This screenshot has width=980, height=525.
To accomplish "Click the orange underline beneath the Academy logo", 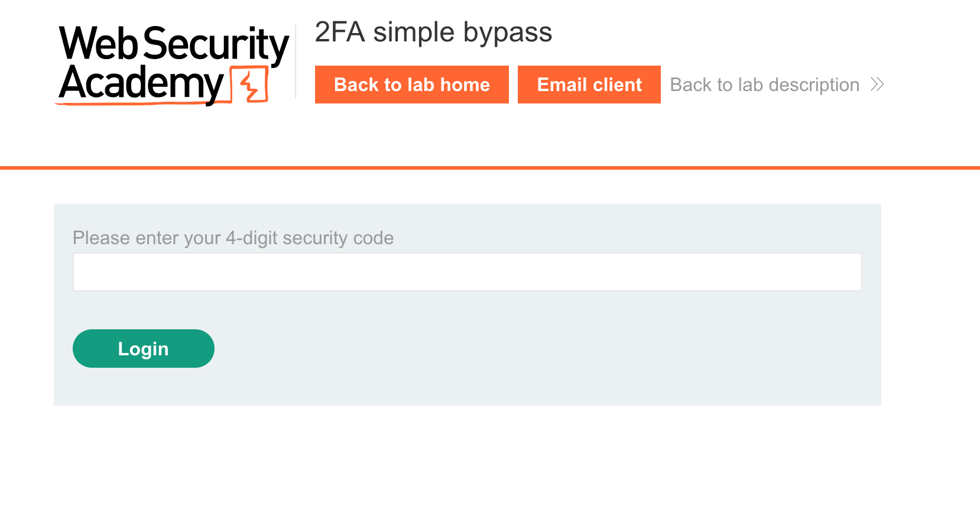I will point(142,104).
